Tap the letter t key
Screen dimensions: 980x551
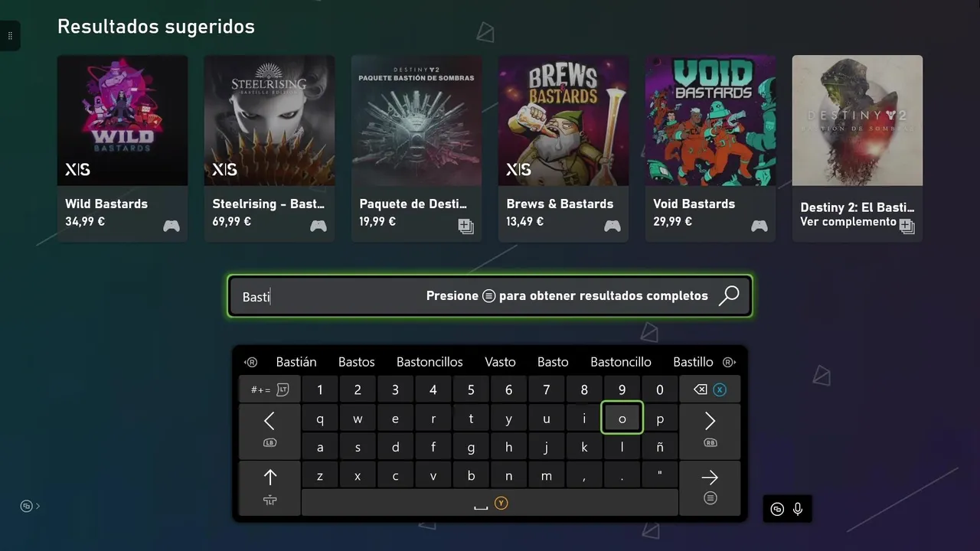[471, 419]
